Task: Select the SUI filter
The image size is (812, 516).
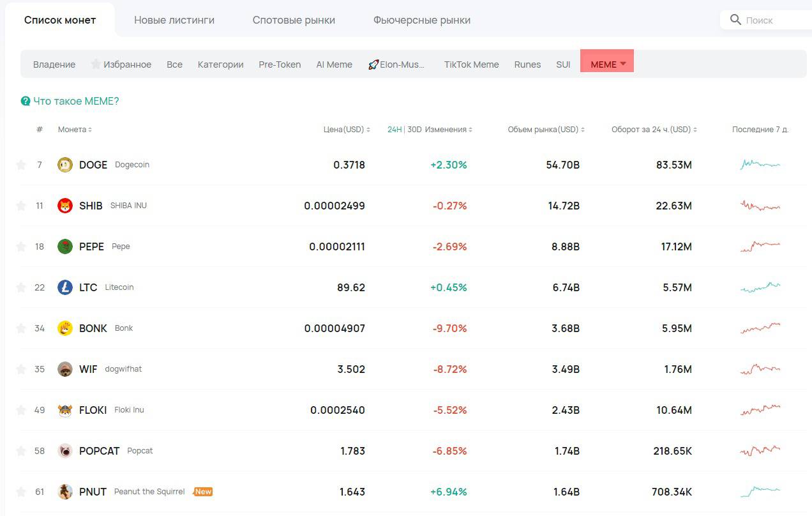Action: (563, 64)
